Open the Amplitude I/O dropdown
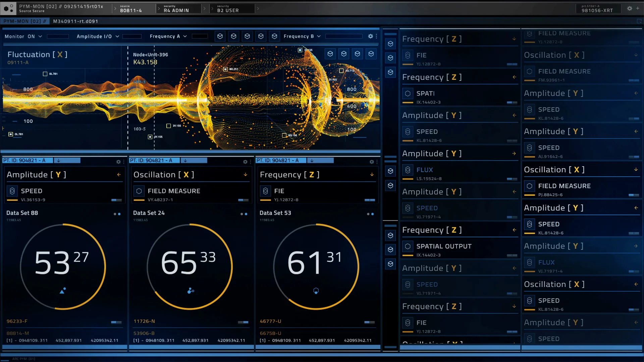The image size is (644, 362). click(x=98, y=36)
